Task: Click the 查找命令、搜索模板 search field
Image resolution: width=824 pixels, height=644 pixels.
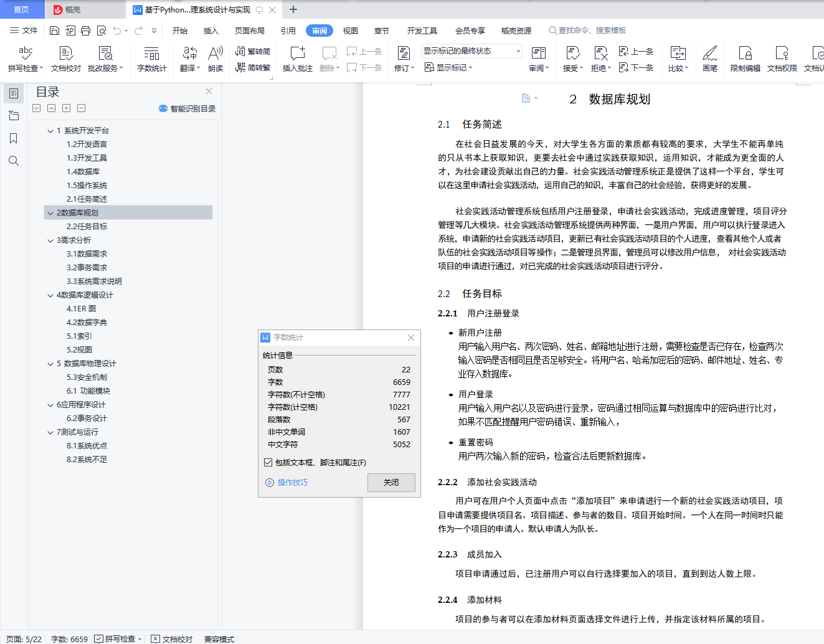Action: point(587,31)
